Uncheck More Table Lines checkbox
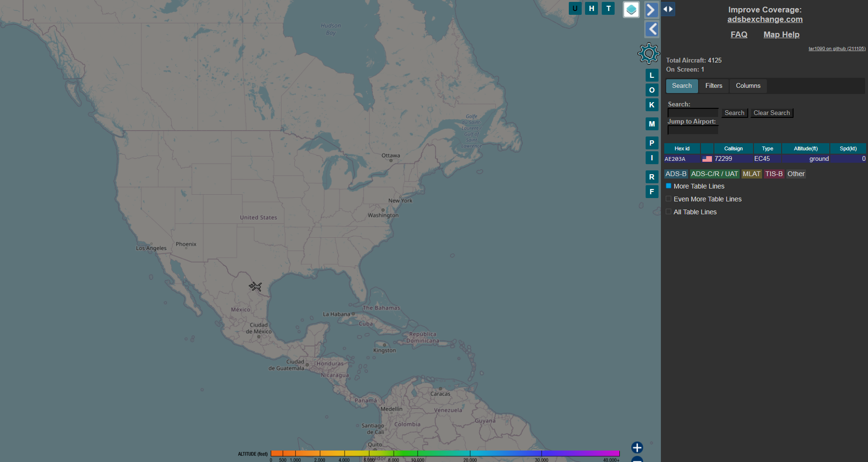 [669, 186]
